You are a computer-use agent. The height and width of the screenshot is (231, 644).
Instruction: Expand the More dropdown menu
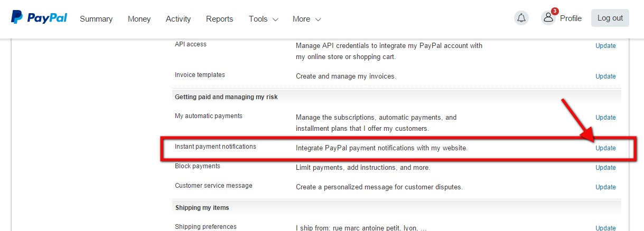click(x=306, y=19)
